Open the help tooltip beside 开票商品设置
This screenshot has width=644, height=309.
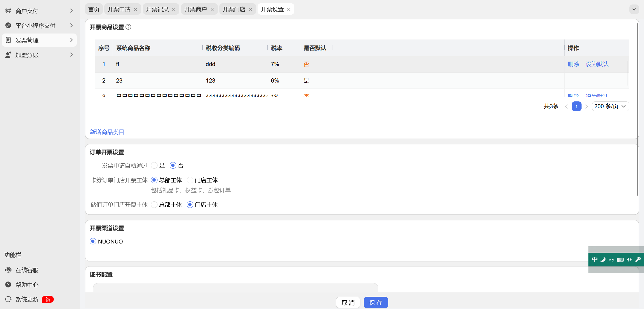tap(129, 27)
